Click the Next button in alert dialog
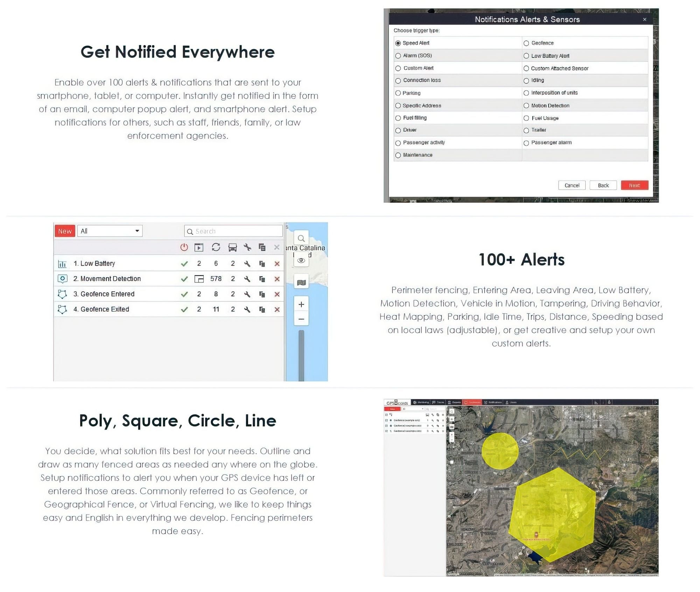700x592 pixels. [635, 185]
